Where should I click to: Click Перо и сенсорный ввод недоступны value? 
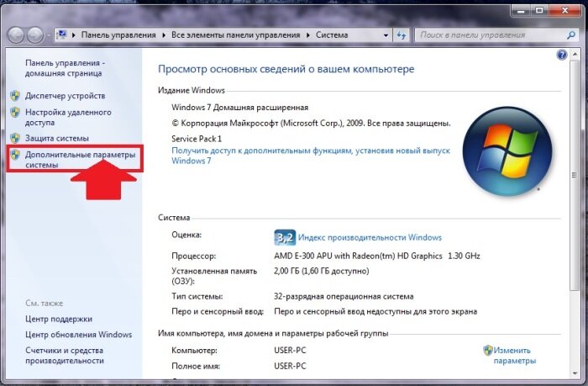coord(375,311)
